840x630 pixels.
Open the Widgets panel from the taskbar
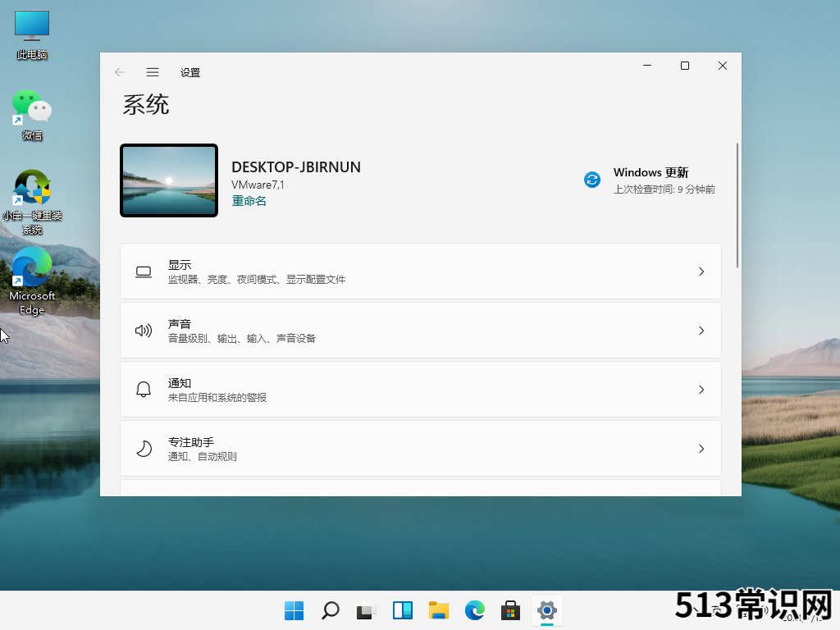click(403, 610)
